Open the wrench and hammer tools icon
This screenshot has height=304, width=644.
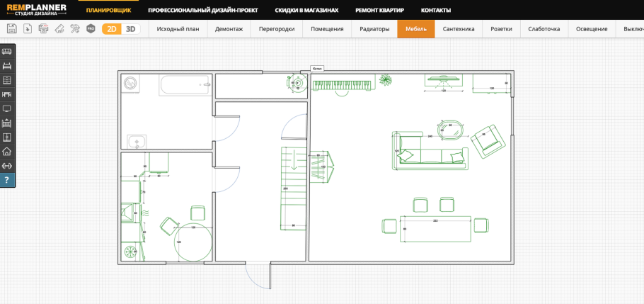tap(75, 29)
